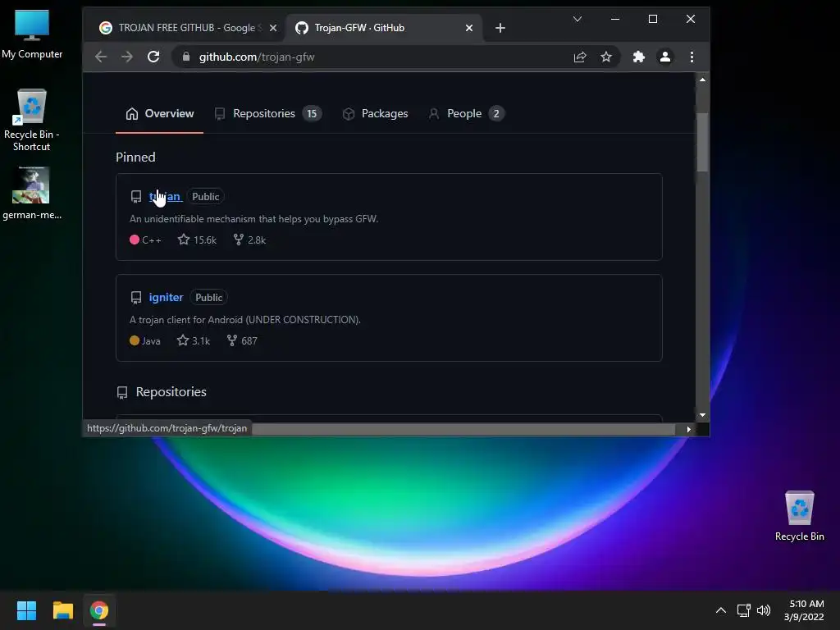Click the People count badge 2
840x630 pixels.
[x=496, y=113]
